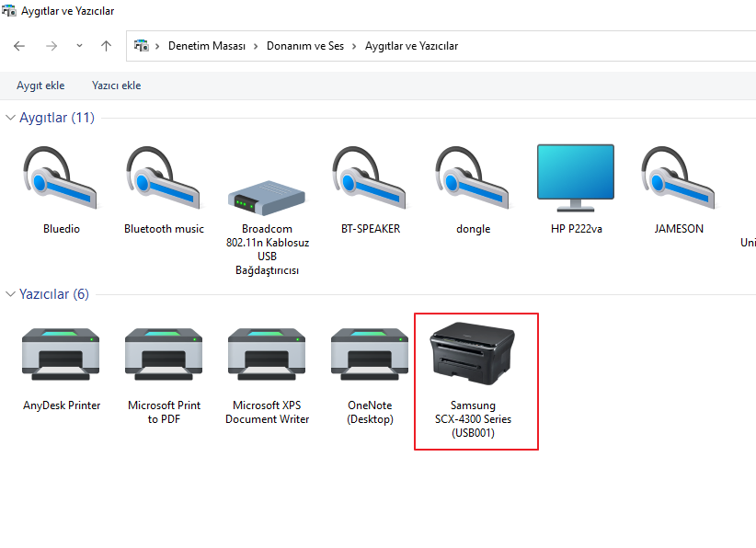Select the AnyDesk Printer icon
756x548 pixels.
point(61,354)
